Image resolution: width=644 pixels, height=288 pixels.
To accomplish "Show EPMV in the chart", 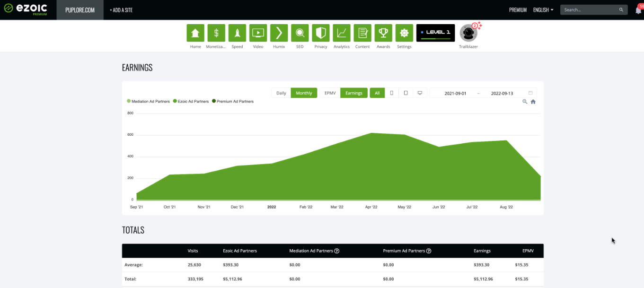I will pyautogui.click(x=330, y=93).
